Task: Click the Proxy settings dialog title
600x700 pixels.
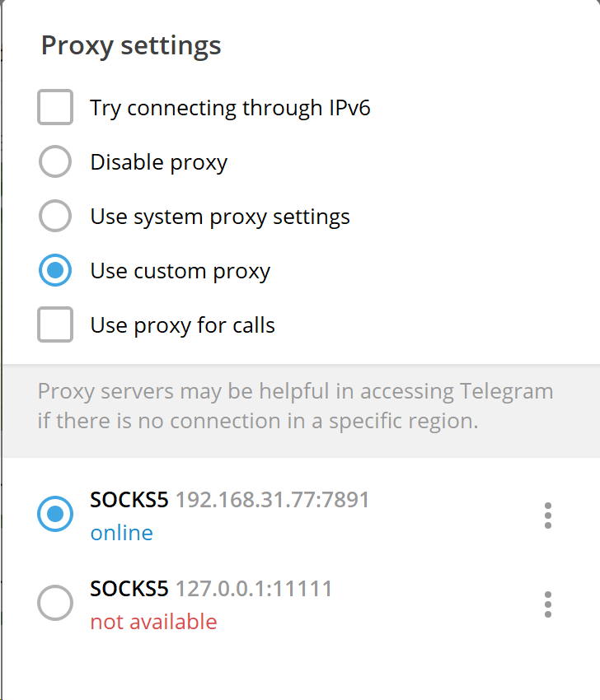Action: [x=131, y=46]
